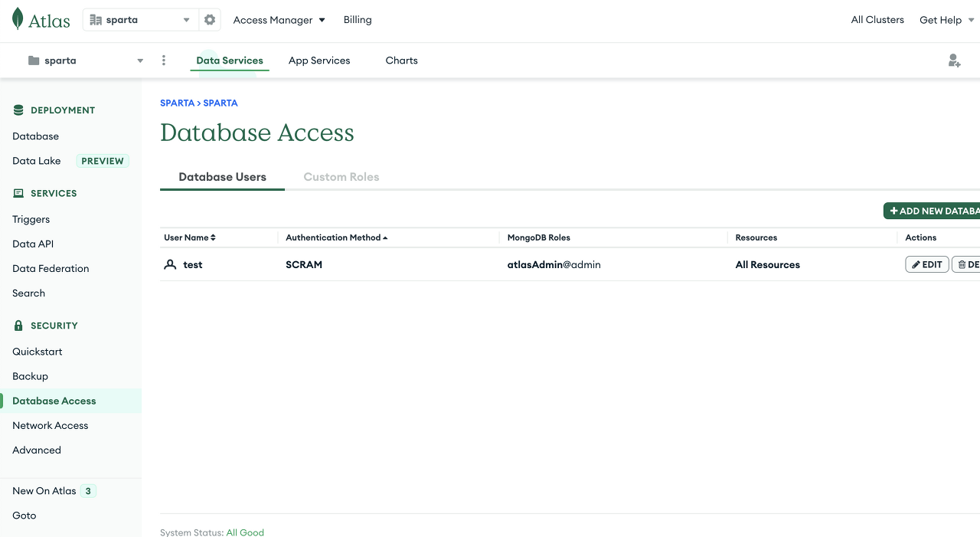Click the Actions column header
Viewport: 980px width, 537px height.
[x=921, y=237]
